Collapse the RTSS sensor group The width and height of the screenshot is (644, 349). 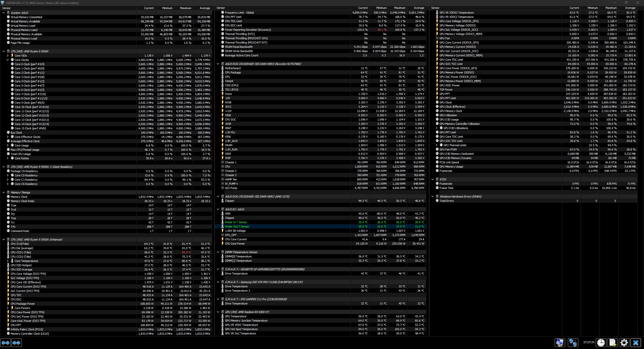point(433,179)
